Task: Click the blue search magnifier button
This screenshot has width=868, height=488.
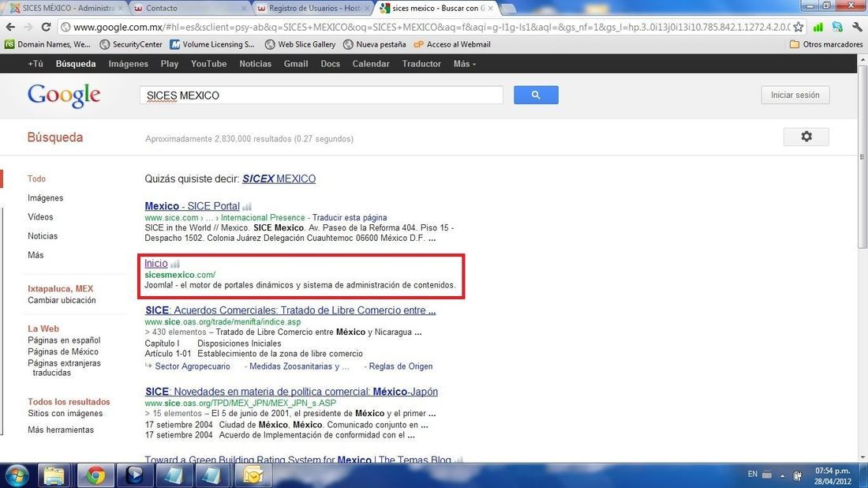Action: (536, 95)
